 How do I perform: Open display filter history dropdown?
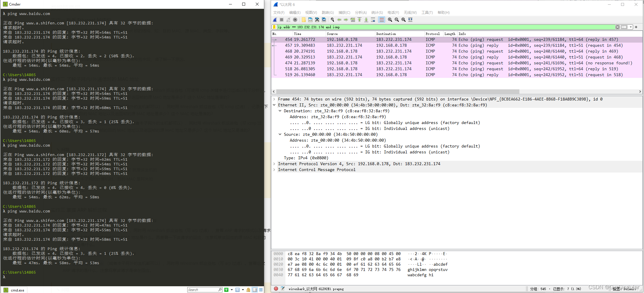click(x=631, y=27)
